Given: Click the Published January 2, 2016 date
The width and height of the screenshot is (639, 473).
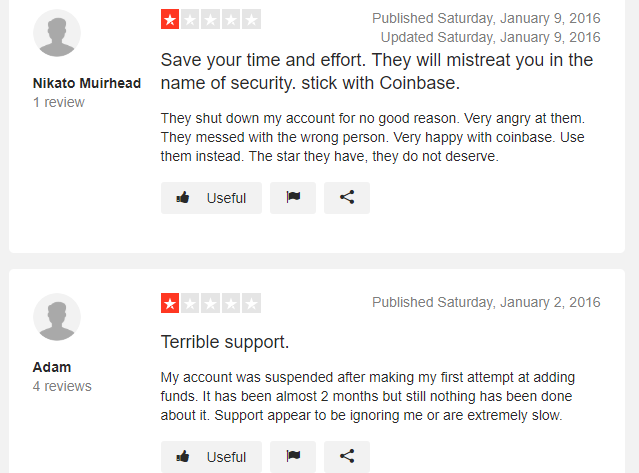Looking at the screenshot, I should click(x=486, y=302).
